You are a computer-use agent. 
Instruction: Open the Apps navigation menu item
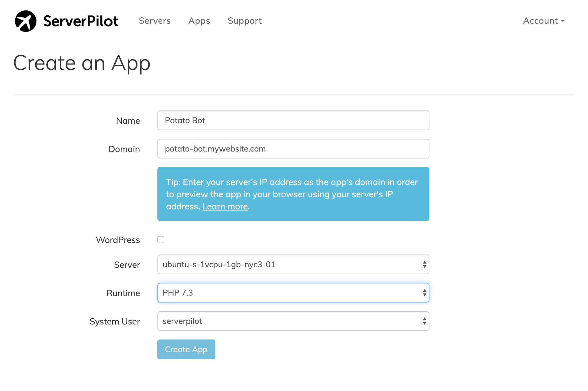(x=199, y=21)
